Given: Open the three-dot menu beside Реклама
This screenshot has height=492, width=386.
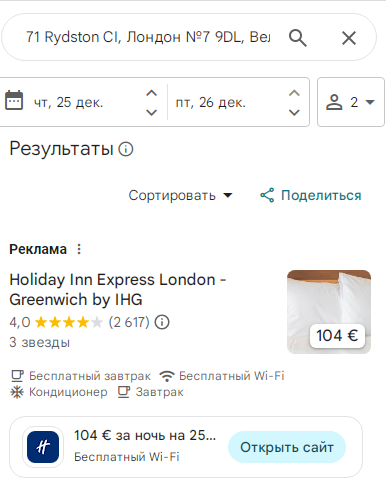Looking at the screenshot, I should tap(79, 249).
